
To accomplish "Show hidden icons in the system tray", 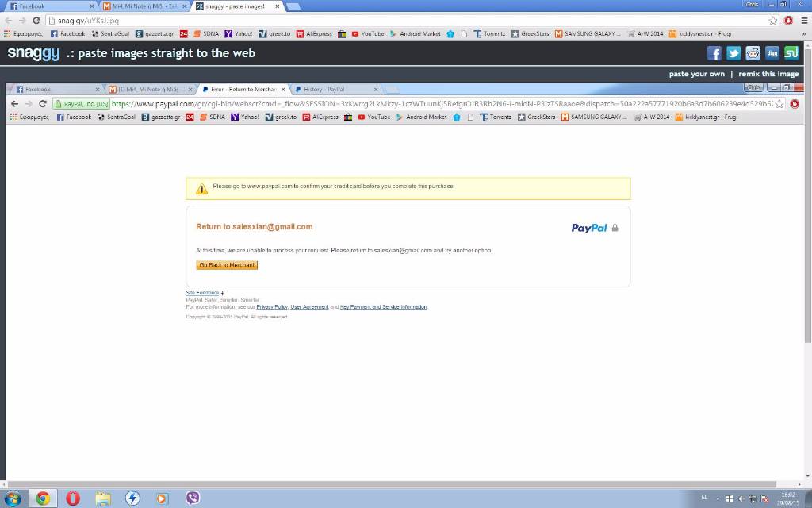I will (718, 498).
